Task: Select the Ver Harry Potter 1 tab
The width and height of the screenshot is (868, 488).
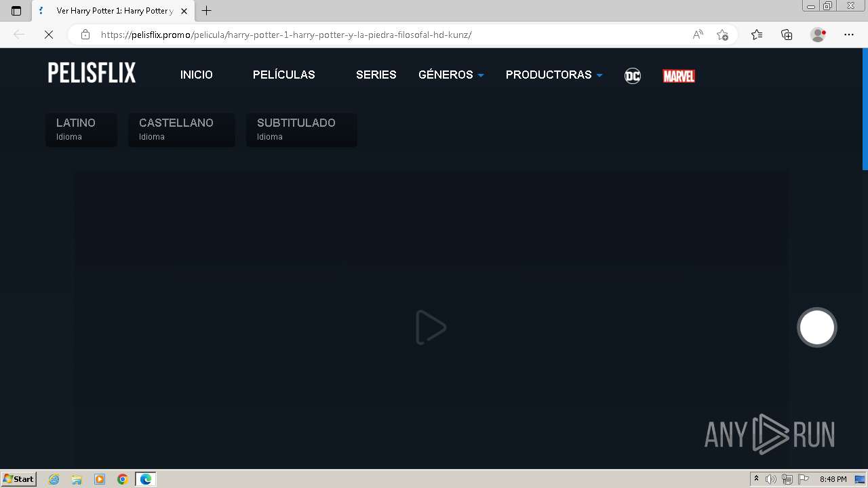Action: pos(113,11)
